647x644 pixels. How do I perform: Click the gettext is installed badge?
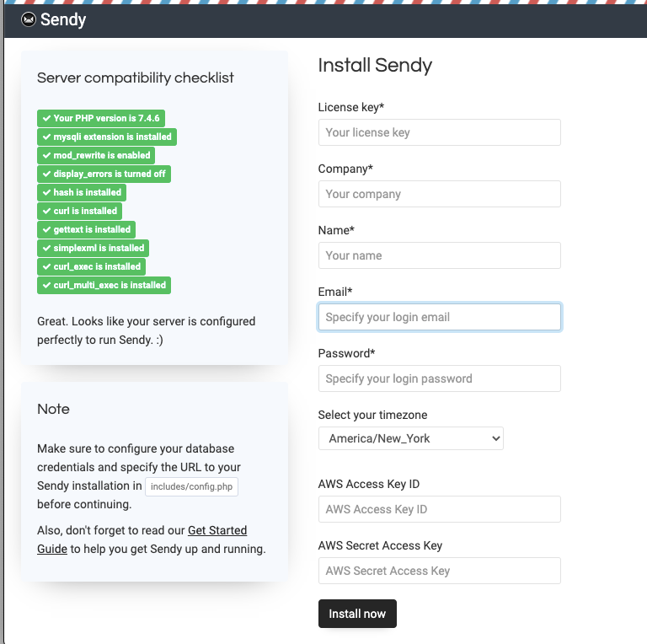point(86,229)
